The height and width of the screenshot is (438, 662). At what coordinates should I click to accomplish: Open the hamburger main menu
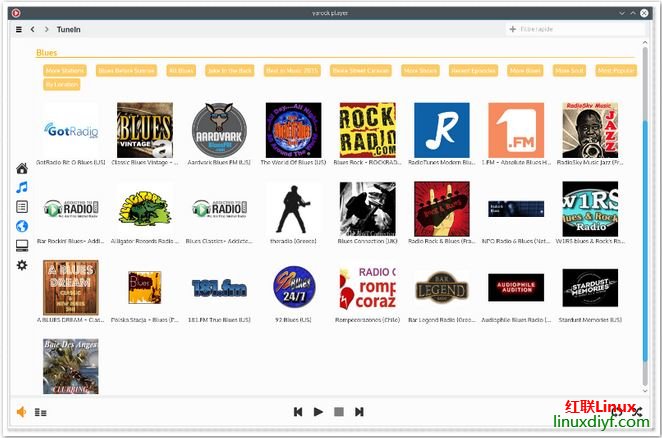(19, 30)
